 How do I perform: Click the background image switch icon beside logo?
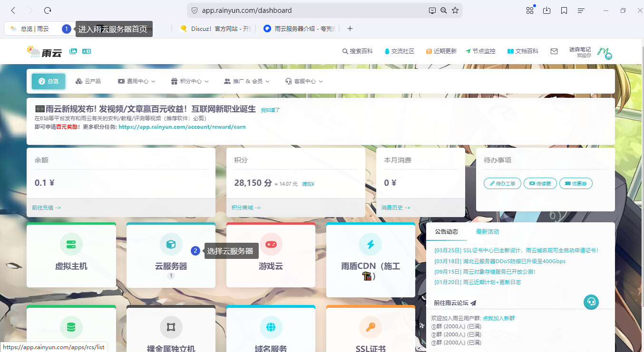tap(73, 51)
